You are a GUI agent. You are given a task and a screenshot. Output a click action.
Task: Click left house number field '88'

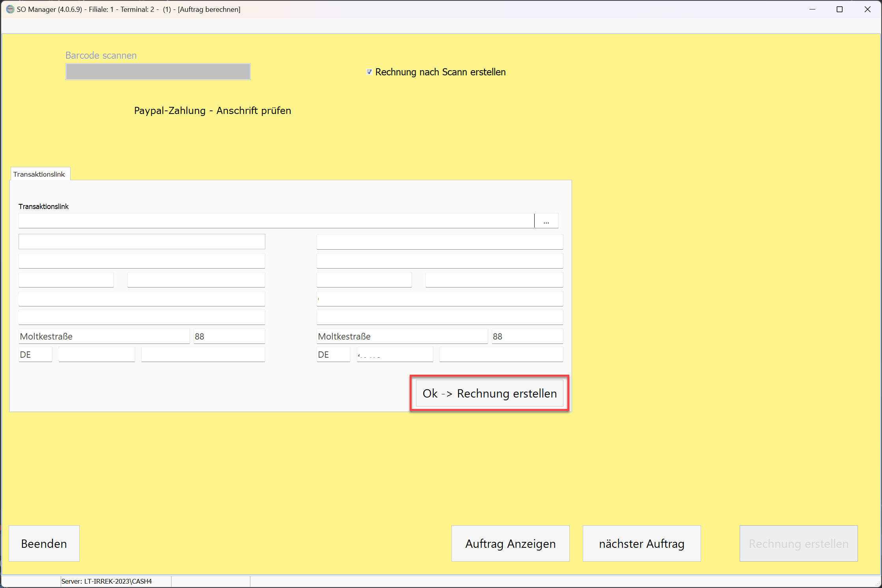click(229, 336)
